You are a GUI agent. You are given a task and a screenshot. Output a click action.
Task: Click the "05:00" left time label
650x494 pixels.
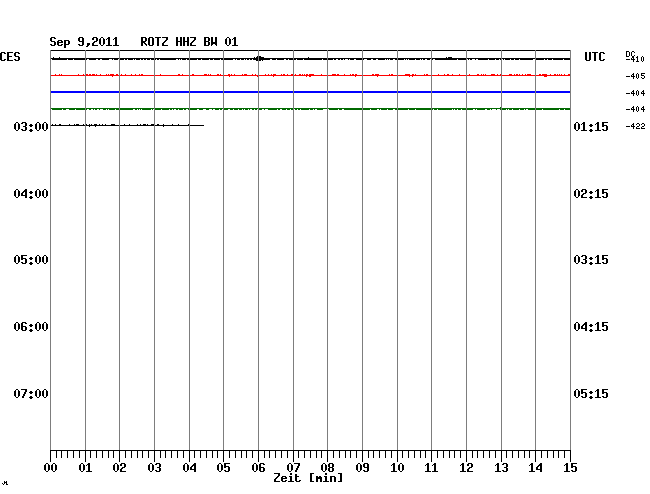(x=31, y=260)
